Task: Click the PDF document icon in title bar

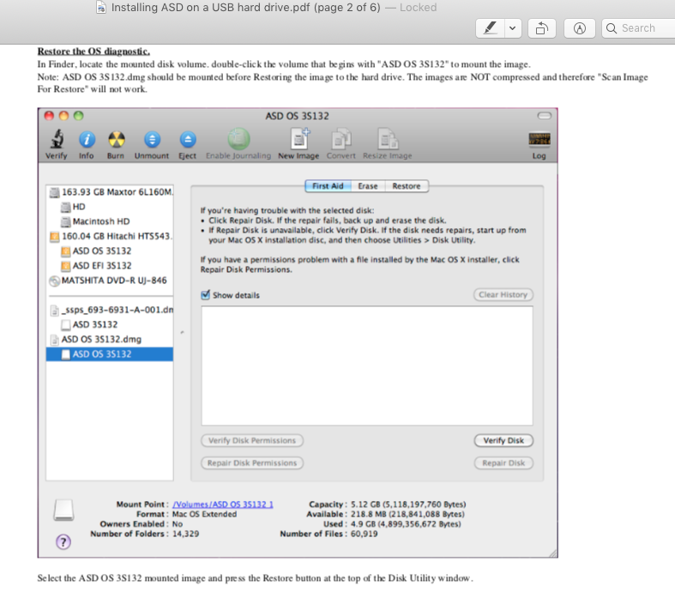Action: coord(100,8)
